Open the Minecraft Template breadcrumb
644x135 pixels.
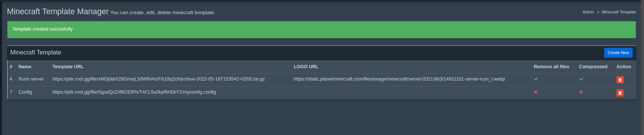point(619,12)
